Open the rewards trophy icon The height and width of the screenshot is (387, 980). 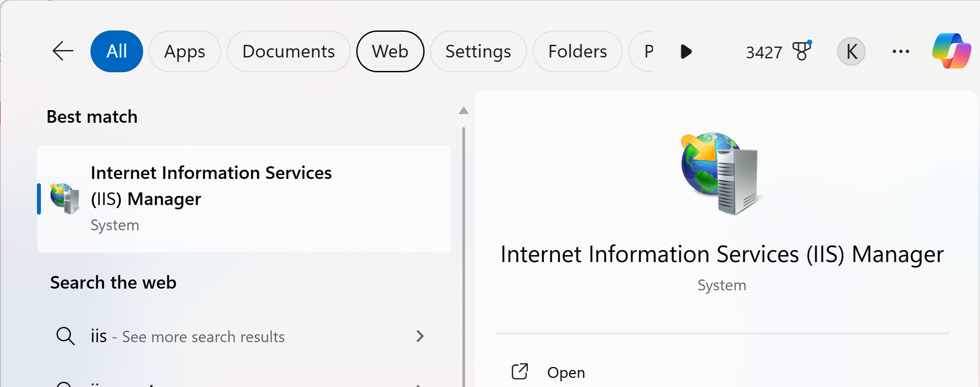coord(802,50)
